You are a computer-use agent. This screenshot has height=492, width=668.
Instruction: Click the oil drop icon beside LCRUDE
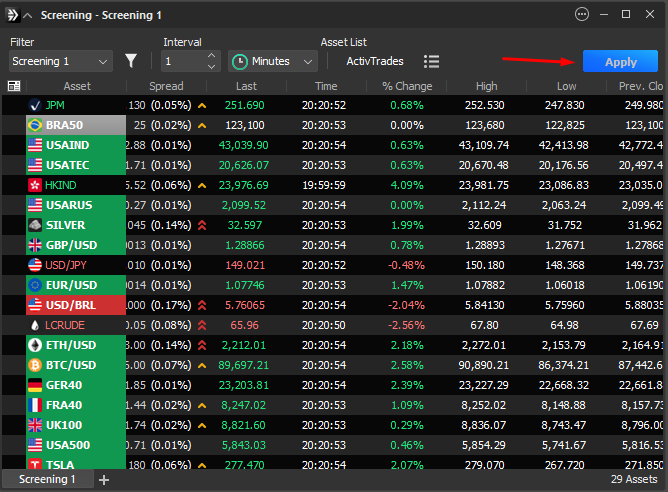pyautogui.click(x=36, y=325)
